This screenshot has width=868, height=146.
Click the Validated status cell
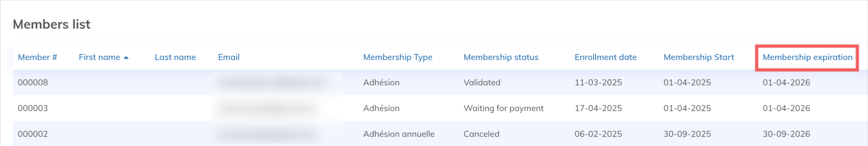point(482,82)
